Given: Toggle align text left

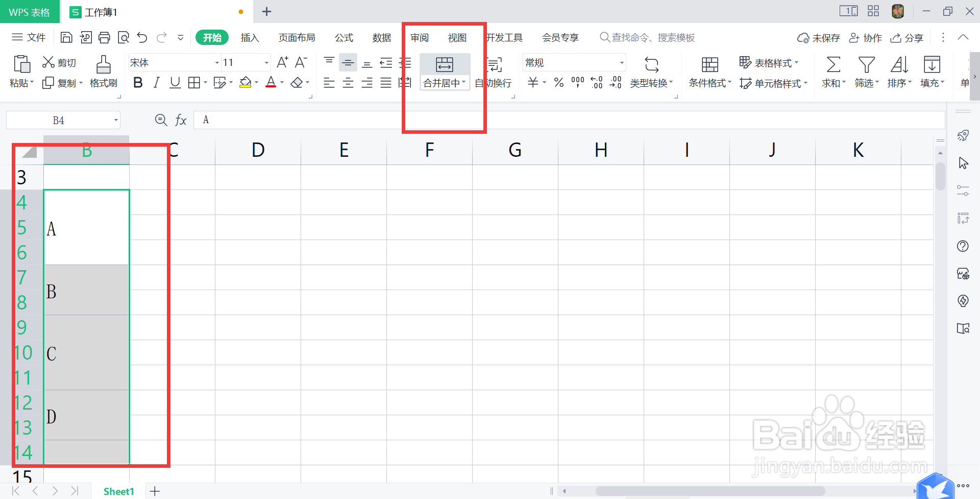Looking at the screenshot, I should point(329,83).
